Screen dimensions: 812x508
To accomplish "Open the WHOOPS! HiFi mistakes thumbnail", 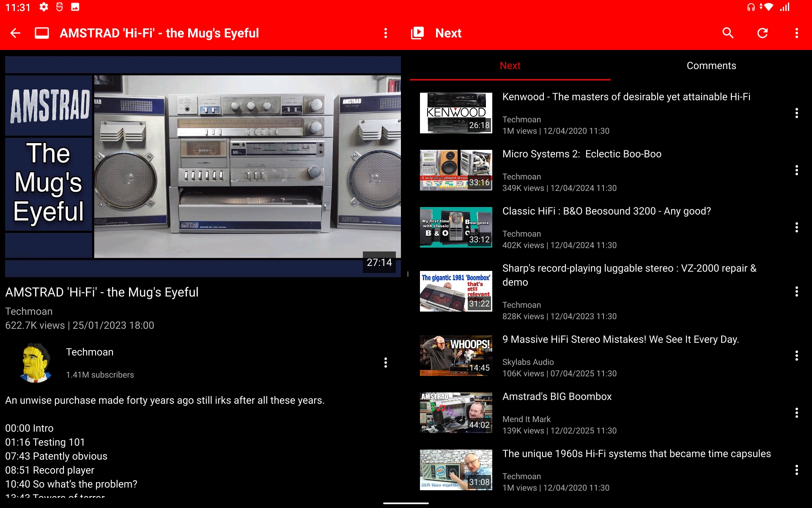I will (x=456, y=356).
